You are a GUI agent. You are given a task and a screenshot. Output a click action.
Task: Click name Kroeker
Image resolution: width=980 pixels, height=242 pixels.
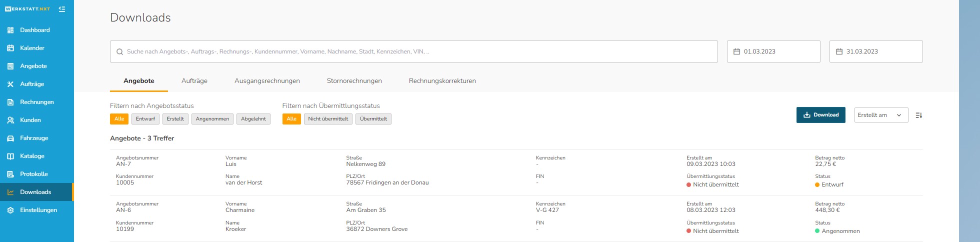click(x=236, y=229)
